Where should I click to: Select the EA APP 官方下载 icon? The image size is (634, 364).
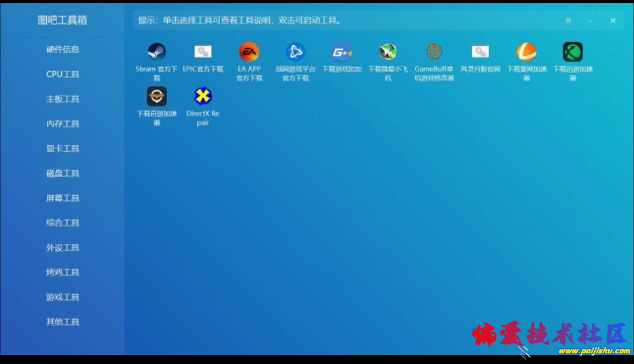pos(249,52)
